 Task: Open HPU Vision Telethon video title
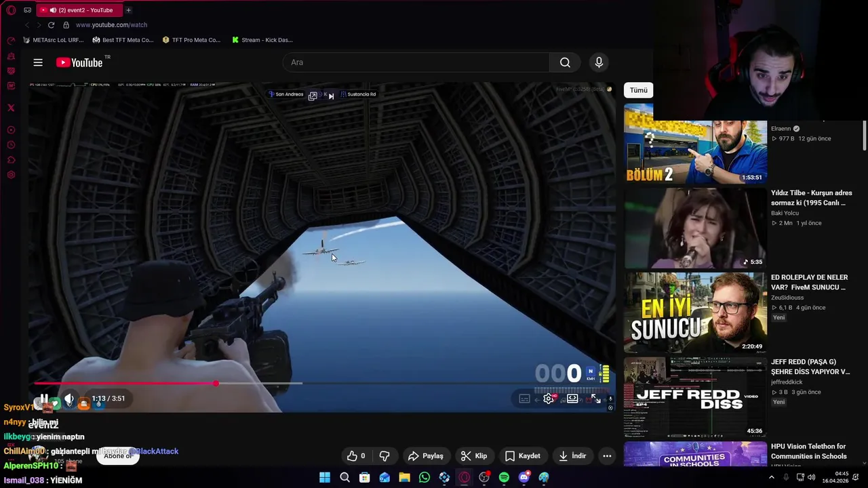coord(809,451)
